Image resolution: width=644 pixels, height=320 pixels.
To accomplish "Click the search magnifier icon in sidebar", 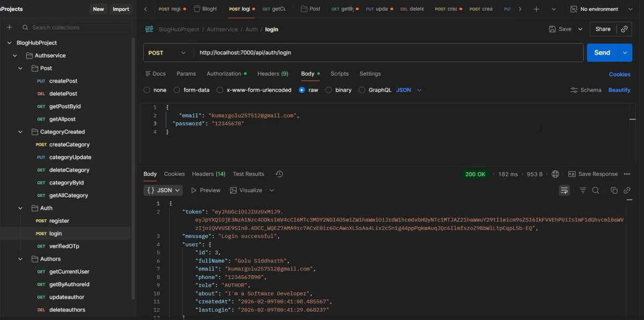I will point(25,27).
